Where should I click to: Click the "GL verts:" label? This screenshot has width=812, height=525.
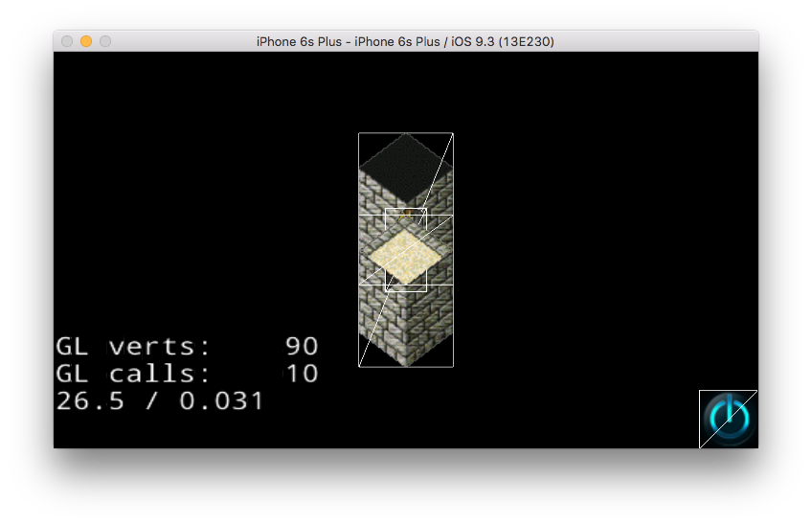coord(133,346)
